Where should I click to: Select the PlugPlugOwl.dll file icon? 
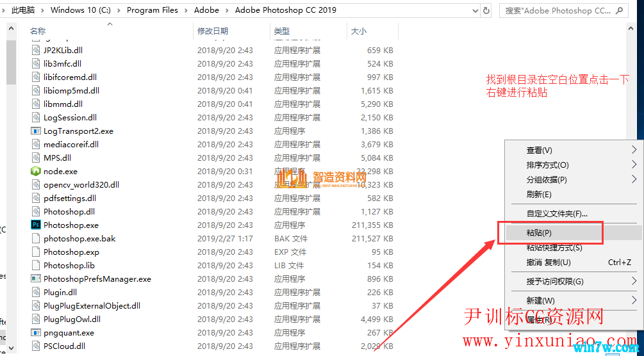[36, 319]
